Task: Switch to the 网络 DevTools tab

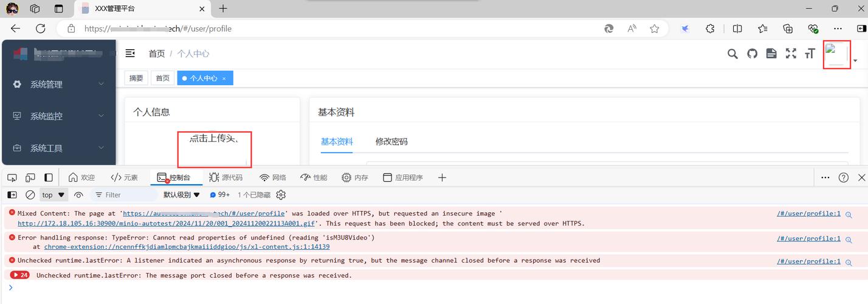Action: coord(272,178)
